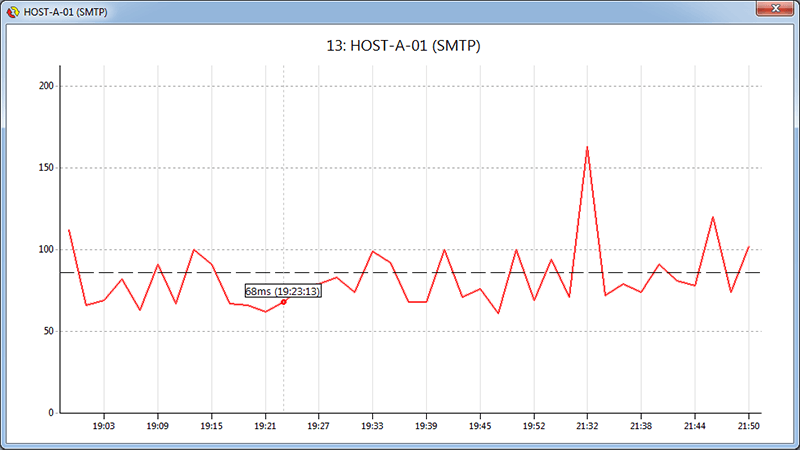Screen dimensions: 800x450
Task: Click the y-axis label '0'
Action: (51, 413)
